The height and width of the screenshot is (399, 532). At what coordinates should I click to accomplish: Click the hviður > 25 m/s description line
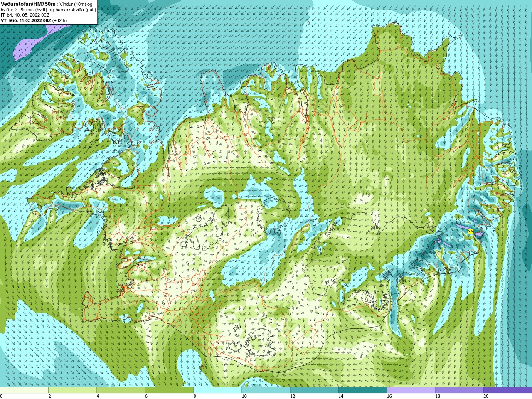pyautogui.click(x=49, y=10)
